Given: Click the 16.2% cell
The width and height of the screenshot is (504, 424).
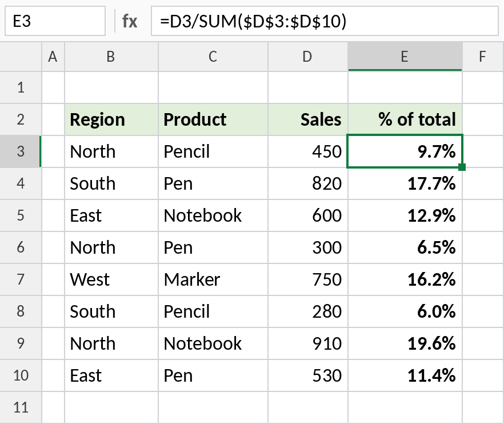Looking at the screenshot, I should tap(405, 279).
